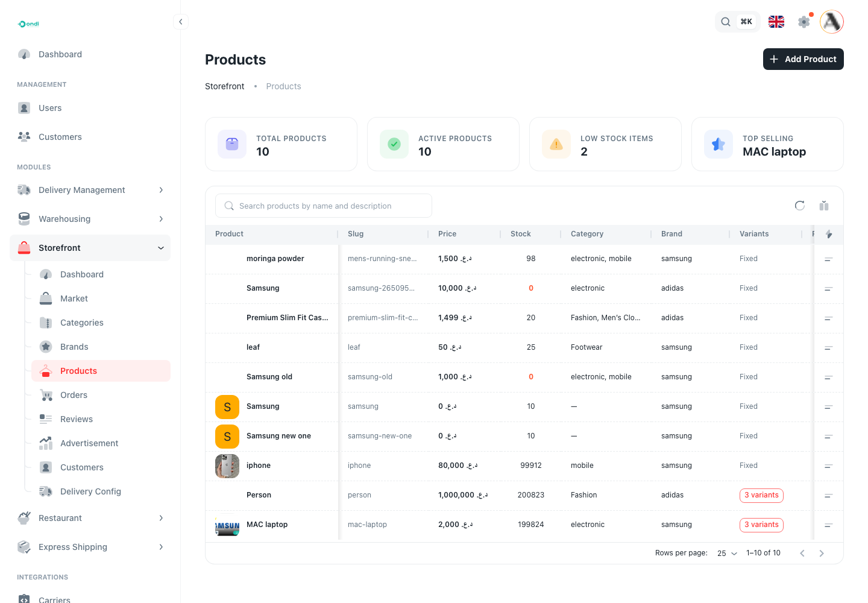Sort by the Stock column header
868x603 pixels.
(521, 234)
